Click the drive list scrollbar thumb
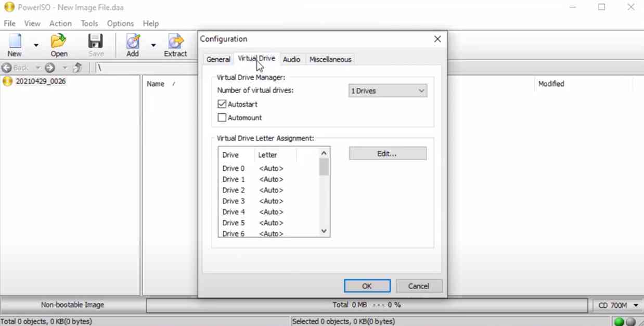Image resolution: width=644 pixels, height=326 pixels. coord(324,167)
